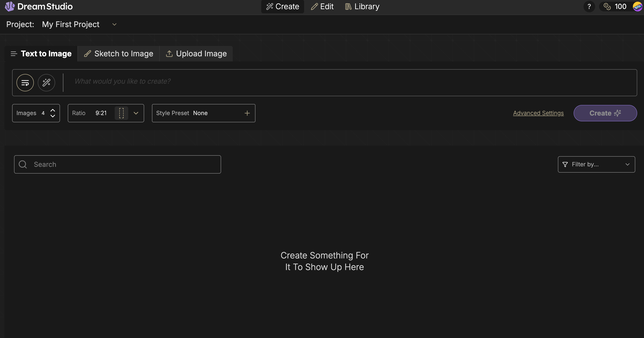Screen dimensions: 644x338
Task: Select the Library menu item
Action: [362, 7]
